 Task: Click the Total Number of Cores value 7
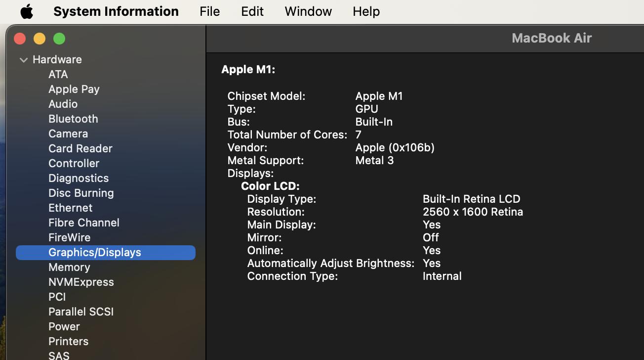pos(358,135)
